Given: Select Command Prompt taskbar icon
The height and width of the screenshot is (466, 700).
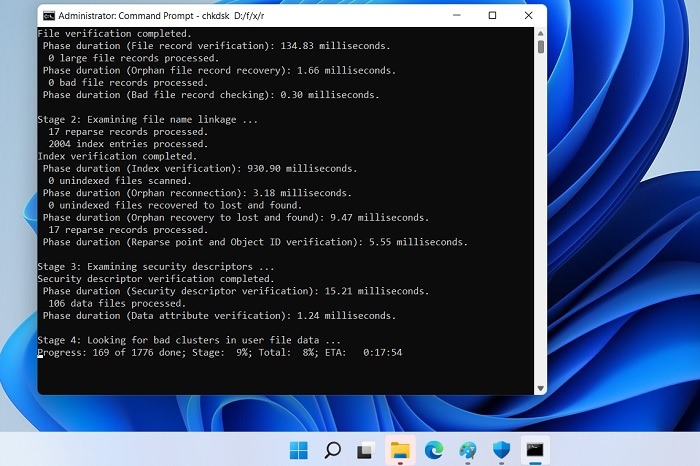Looking at the screenshot, I should pyautogui.click(x=535, y=450).
